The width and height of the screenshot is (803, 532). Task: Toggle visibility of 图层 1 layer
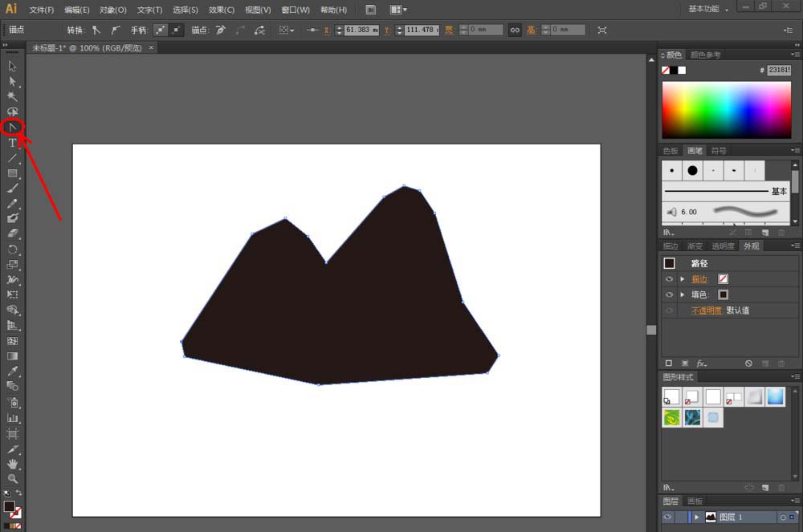668,518
